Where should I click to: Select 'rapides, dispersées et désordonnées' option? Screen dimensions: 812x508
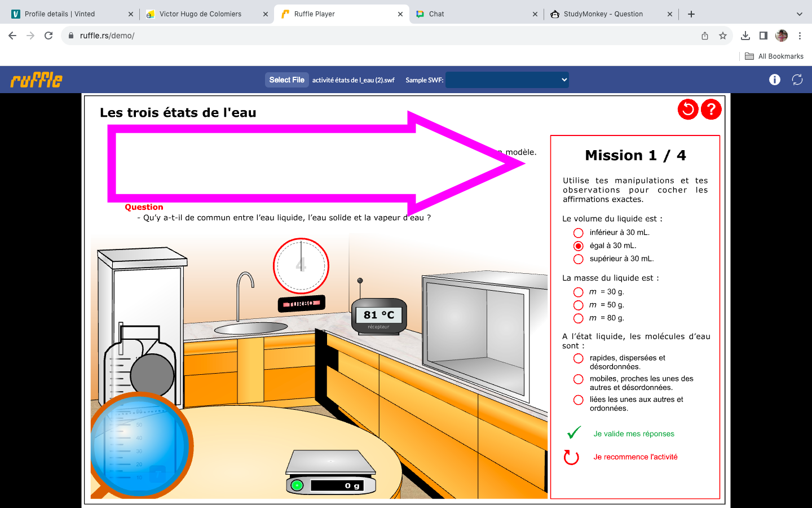coord(578,358)
